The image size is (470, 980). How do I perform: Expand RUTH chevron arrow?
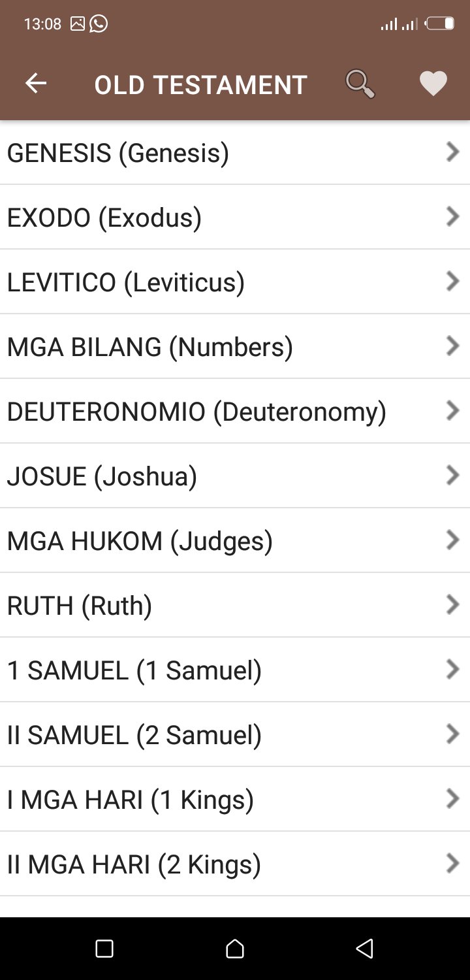tap(452, 605)
